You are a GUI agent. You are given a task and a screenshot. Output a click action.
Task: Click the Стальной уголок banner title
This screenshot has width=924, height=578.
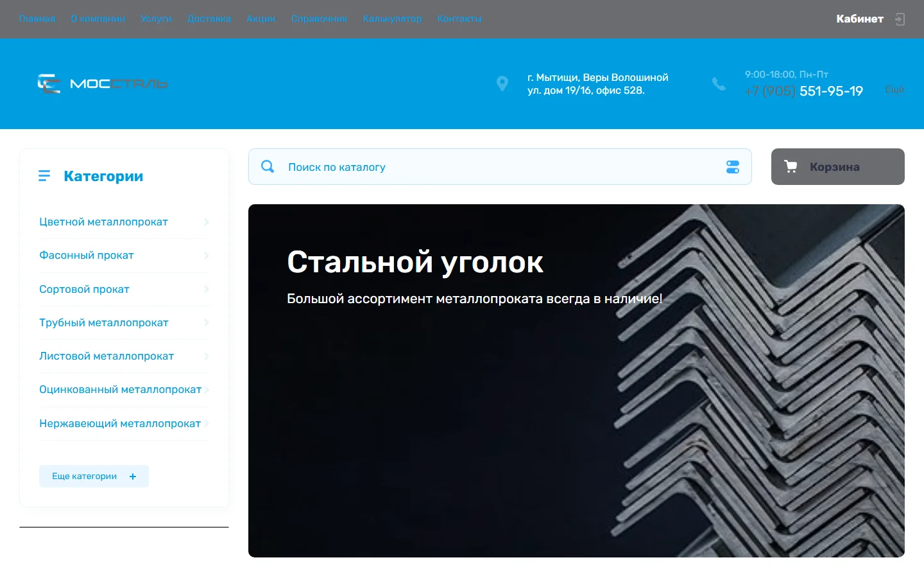415,262
